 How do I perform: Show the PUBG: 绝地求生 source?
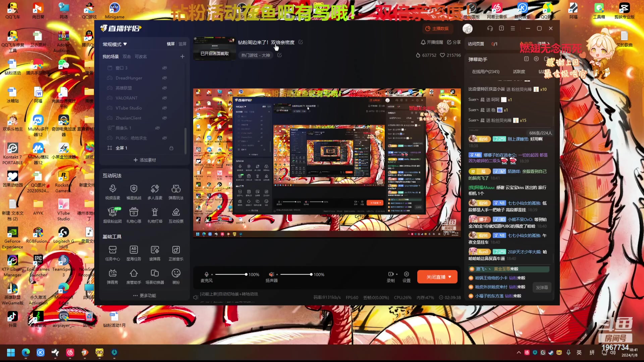click(x=165, y=138)
